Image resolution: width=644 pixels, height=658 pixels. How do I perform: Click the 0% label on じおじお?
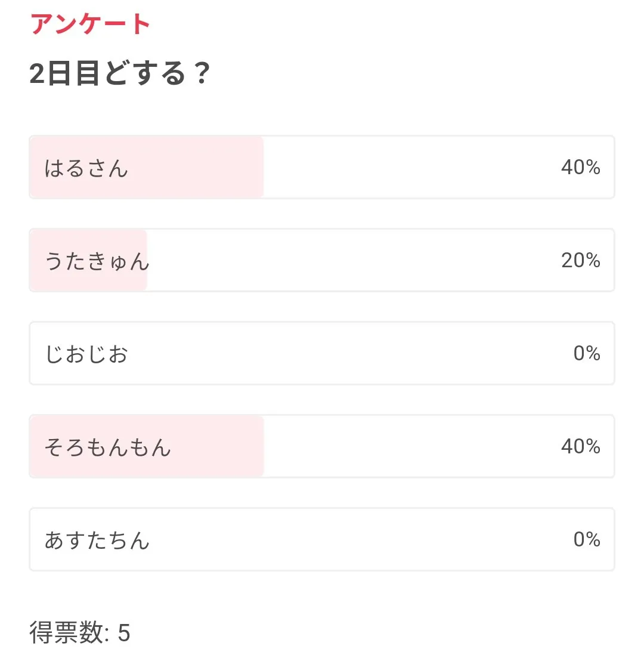(586, 354)
